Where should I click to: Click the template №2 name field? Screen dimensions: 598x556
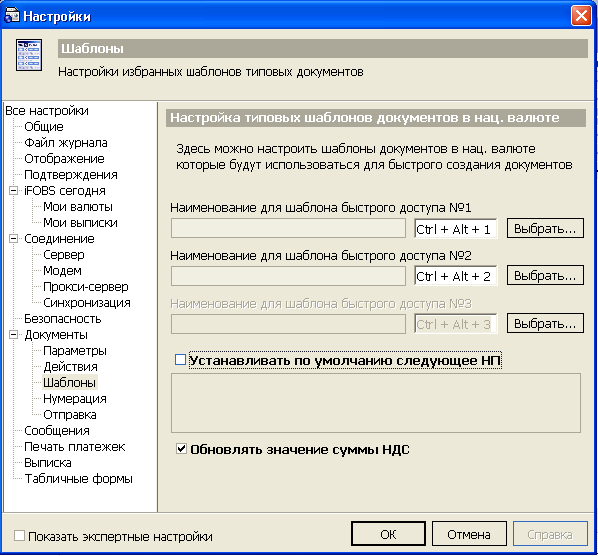point(288,276)
